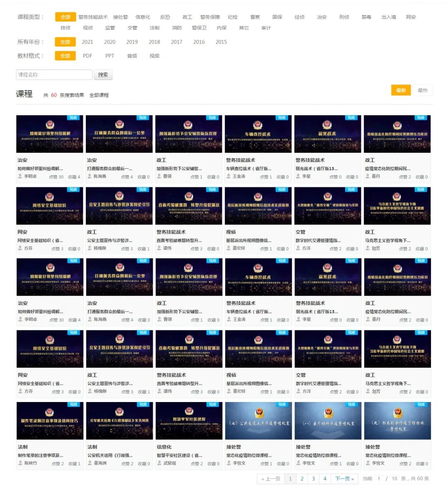Select 网安 in the course type filters

(x=411, y=17)
